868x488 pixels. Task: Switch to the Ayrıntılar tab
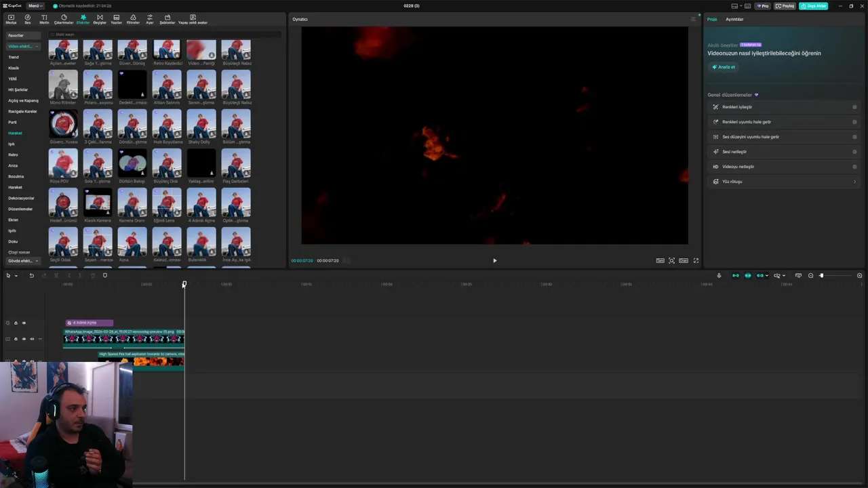(x=734, y=19)
